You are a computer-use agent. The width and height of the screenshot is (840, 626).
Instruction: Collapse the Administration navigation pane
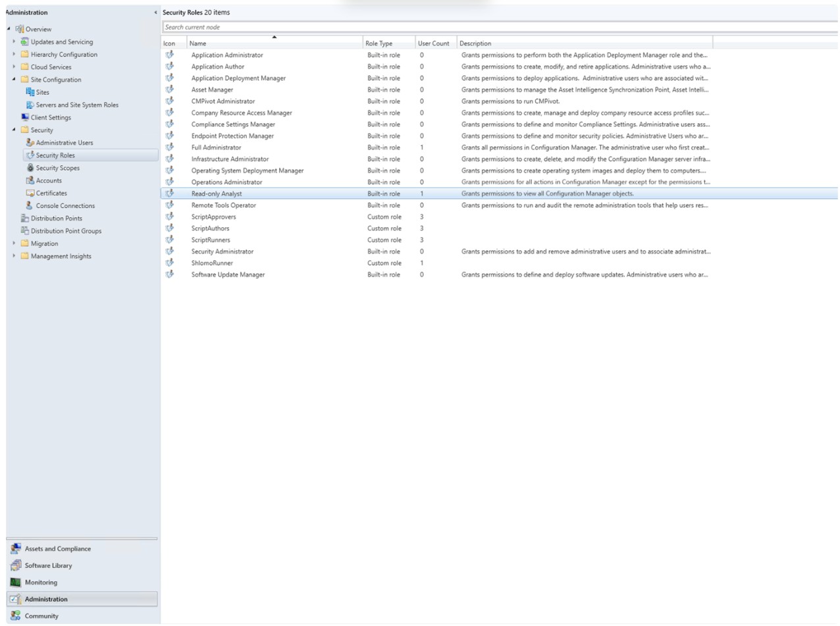point(155,13)
